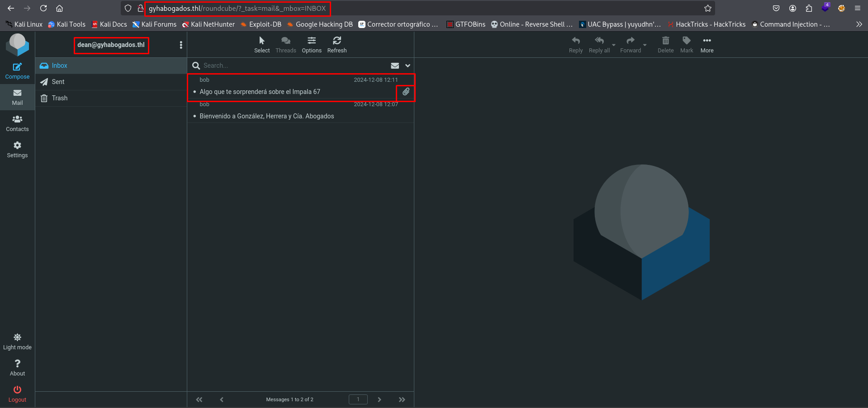Screen dimensions: 868x408
Task: Click the attachment paperclip on Impala email
Action: click(x=406, y=92)
